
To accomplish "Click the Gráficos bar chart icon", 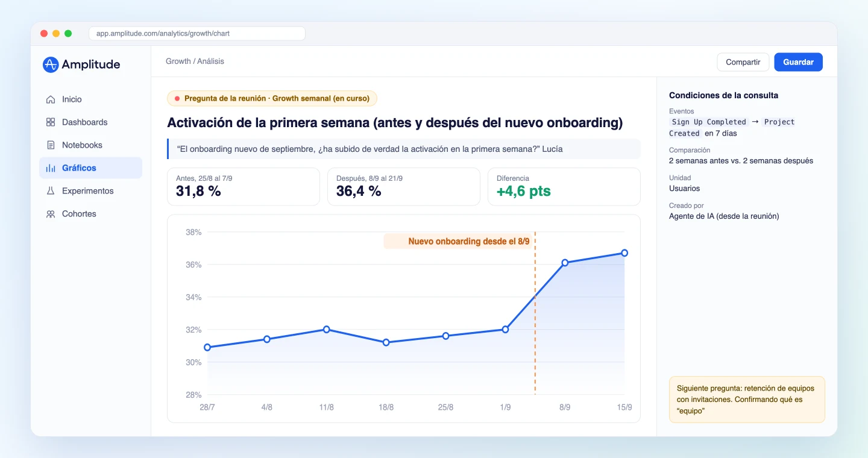I will click(x=51, y=168).
